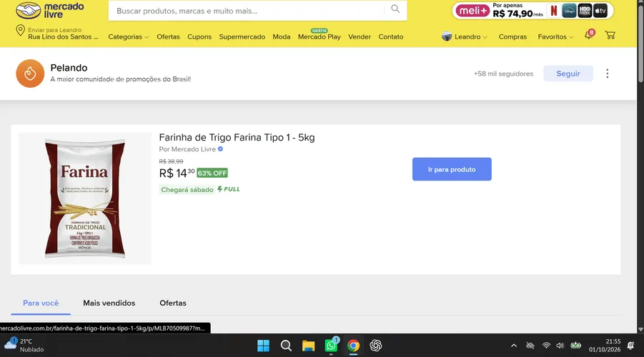This screenshot has width=644, height=357.
Task: Click the Netflix icon in banner
Action: tap(554, 11)
